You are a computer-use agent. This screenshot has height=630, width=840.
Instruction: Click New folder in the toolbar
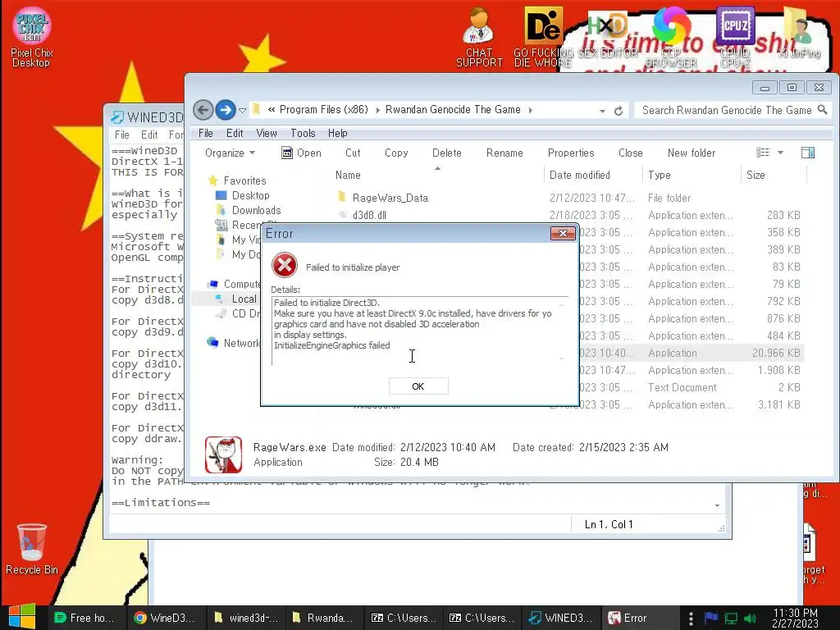[691, 153]
